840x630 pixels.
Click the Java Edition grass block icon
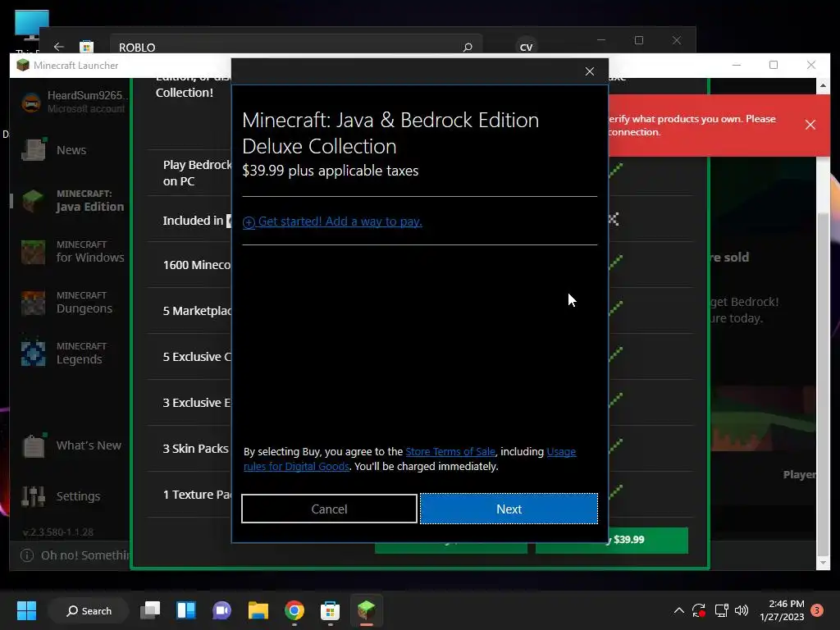click(33, 201)
